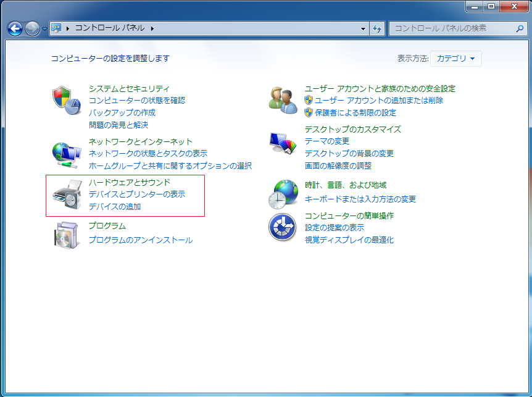
Task: Open 視覚ディスプレイの最適化 link
Action: (x=349, y=240)
